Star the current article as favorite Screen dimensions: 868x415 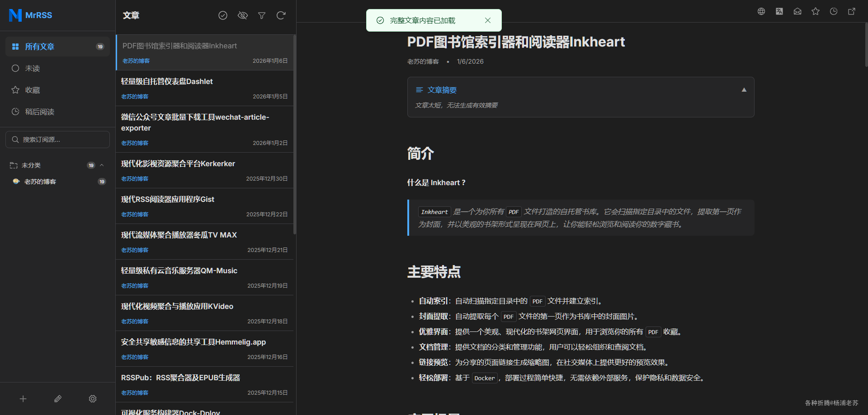816,11
